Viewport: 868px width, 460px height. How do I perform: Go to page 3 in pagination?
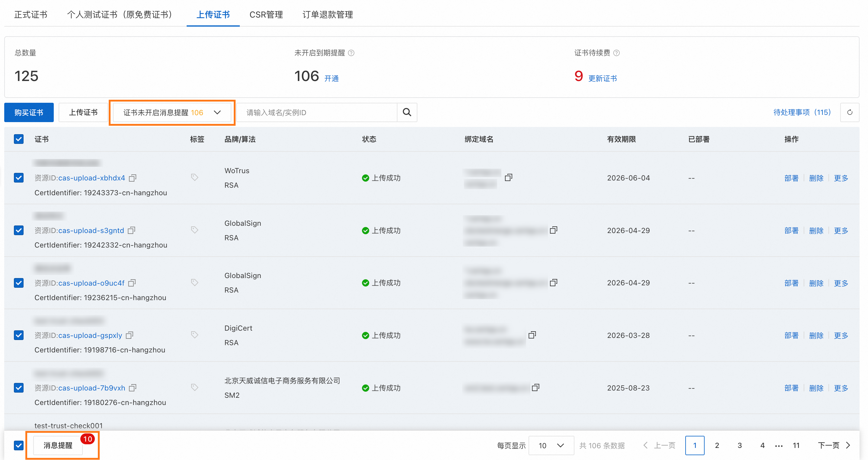[x=740, y=445]
